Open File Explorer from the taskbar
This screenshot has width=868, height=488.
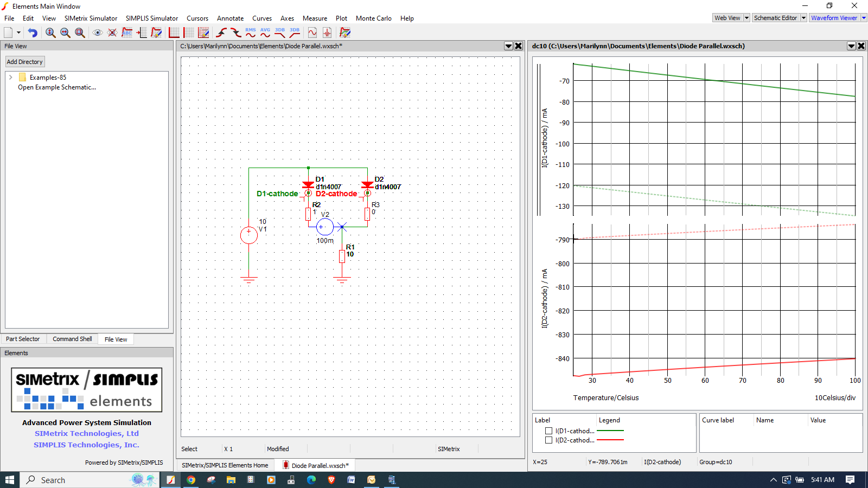tap(231, 480)
